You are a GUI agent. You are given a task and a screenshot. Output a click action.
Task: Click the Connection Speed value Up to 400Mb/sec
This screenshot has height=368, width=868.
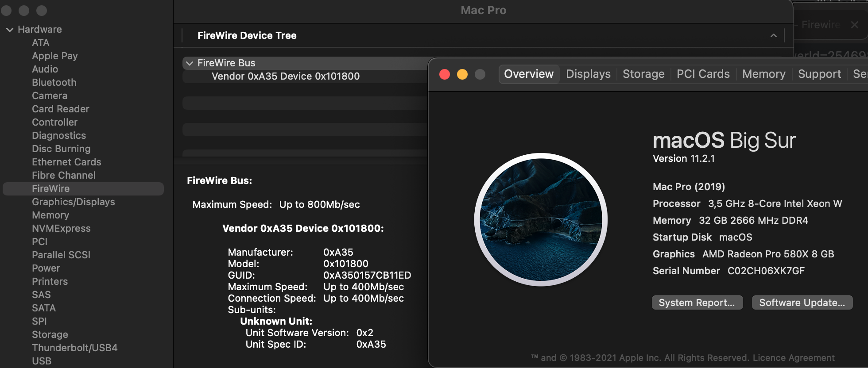[364, 299]
